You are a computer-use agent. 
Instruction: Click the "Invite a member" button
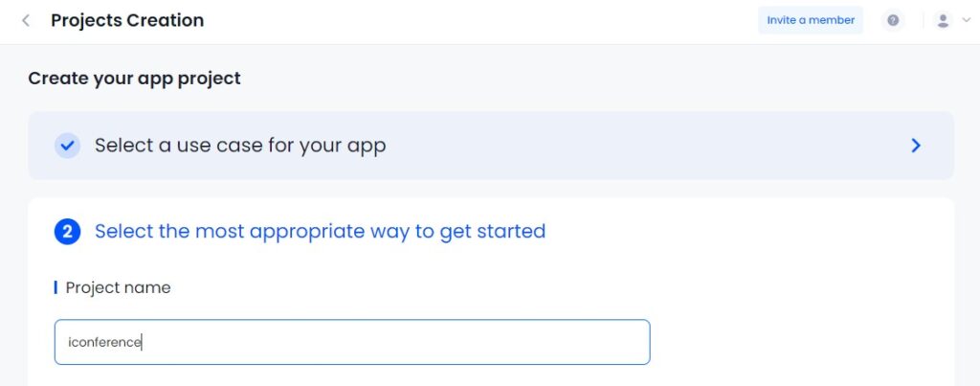(811, 20)
